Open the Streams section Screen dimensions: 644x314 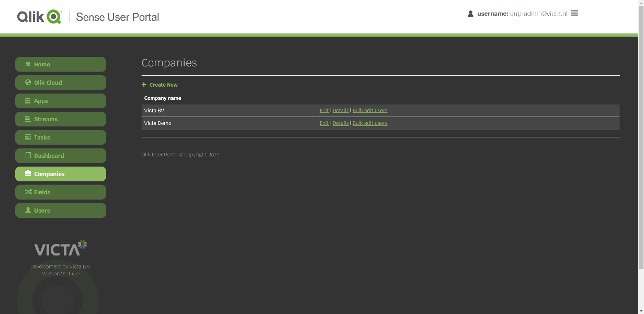[x=61, y=119]
